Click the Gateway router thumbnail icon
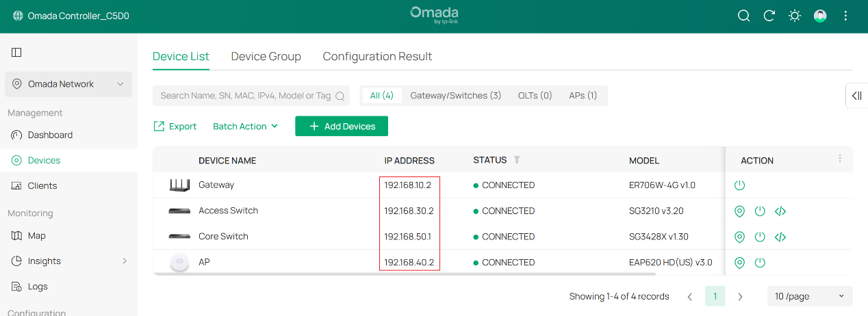The width and height of the screenshot is (868, 316). tap(179, 185)
